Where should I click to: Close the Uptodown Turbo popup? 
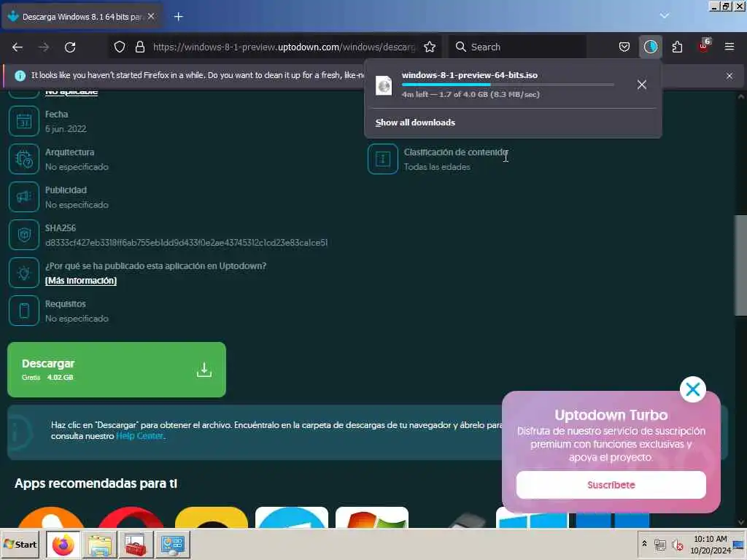tap(693, 389)
